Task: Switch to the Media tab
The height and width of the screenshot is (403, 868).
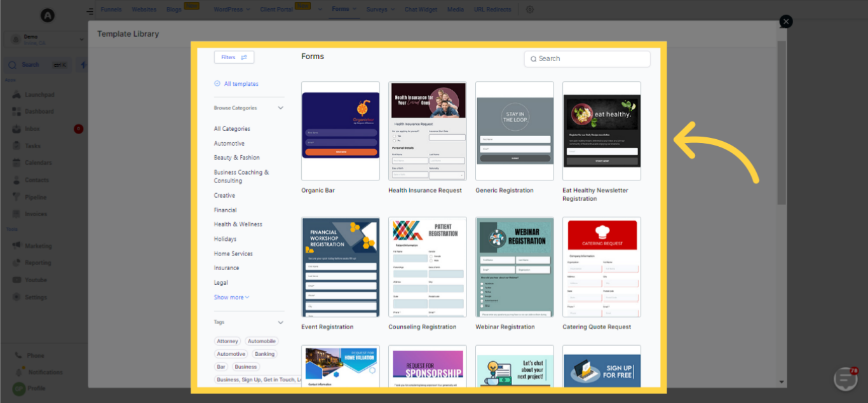Action: coord(455,10)
